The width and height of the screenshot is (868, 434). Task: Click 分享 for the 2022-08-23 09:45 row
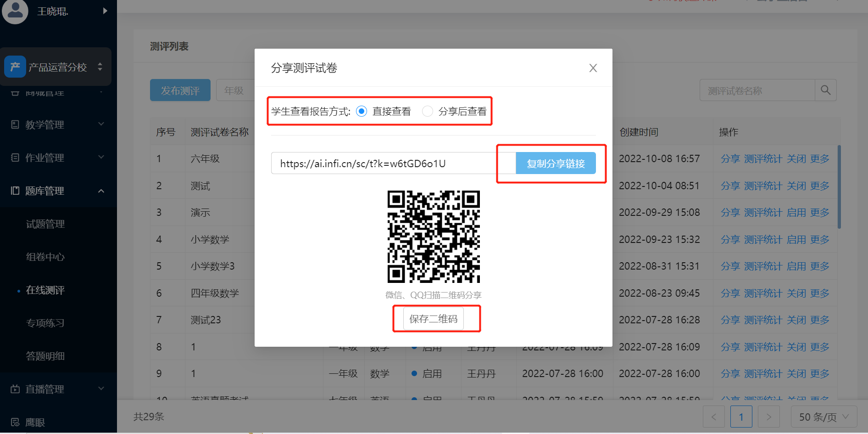730,293
